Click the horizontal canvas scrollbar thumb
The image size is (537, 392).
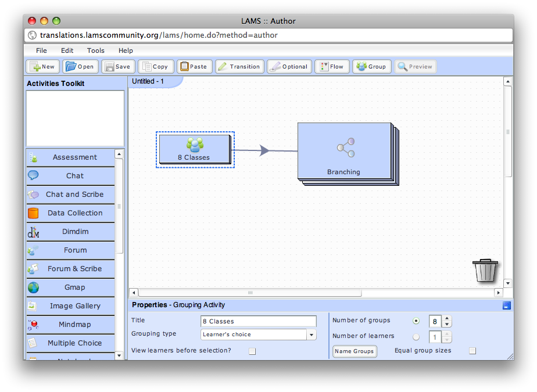click(x=250, y=293)
